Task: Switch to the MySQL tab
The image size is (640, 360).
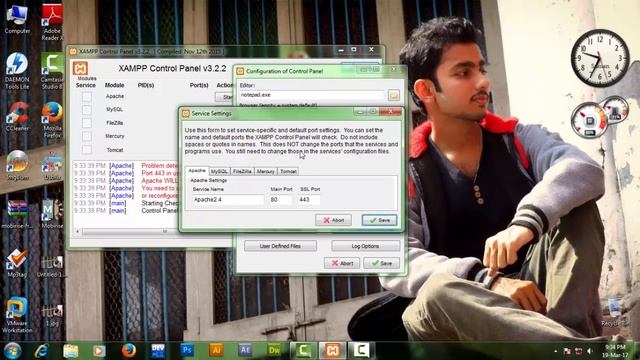Action: [x=219, y=171]
